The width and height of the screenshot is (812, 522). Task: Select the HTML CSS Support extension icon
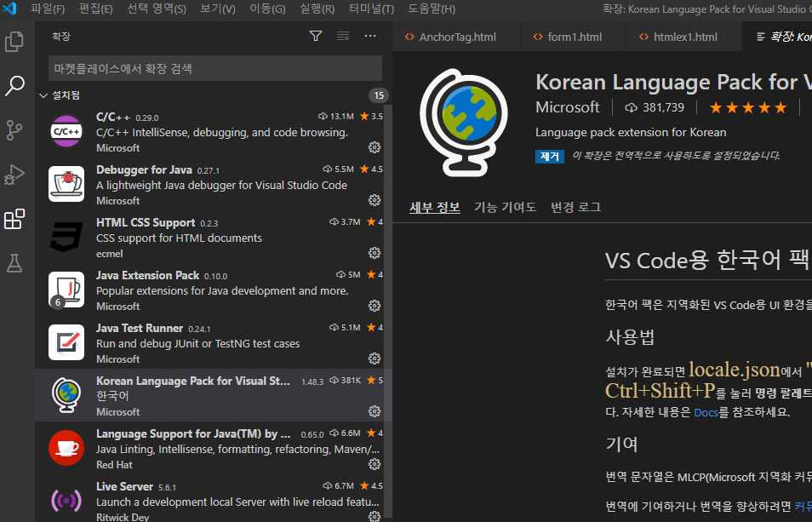coord(66,237)
